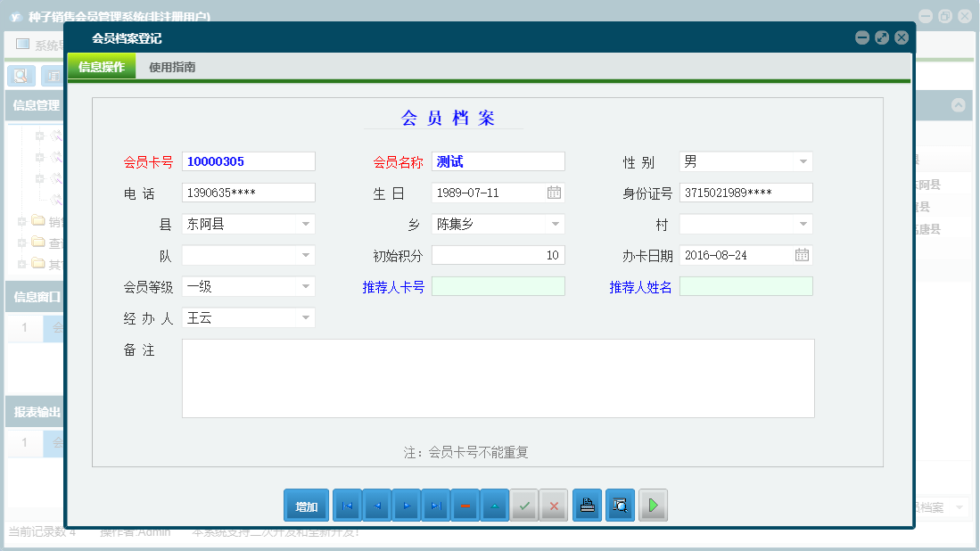Viewport: 980px width, 551px height.
Task: Select the 信息操作 tab
Action: pos(101,66)
